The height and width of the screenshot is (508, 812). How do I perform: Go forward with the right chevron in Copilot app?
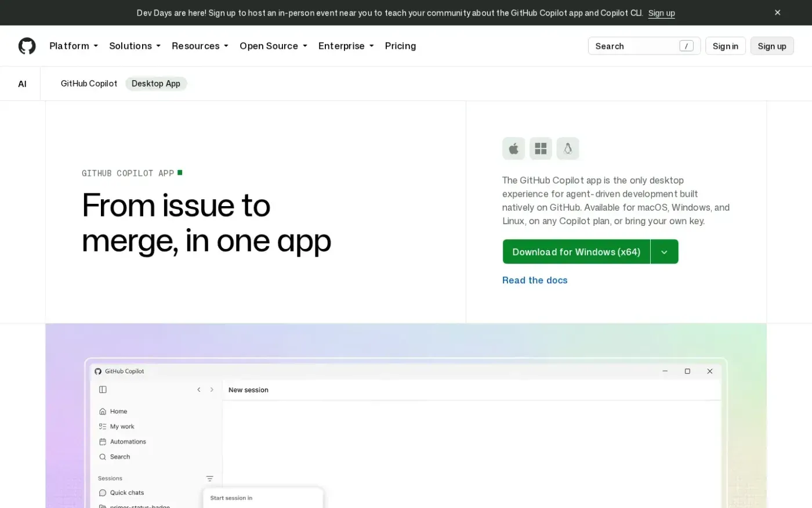pos(212,390)
